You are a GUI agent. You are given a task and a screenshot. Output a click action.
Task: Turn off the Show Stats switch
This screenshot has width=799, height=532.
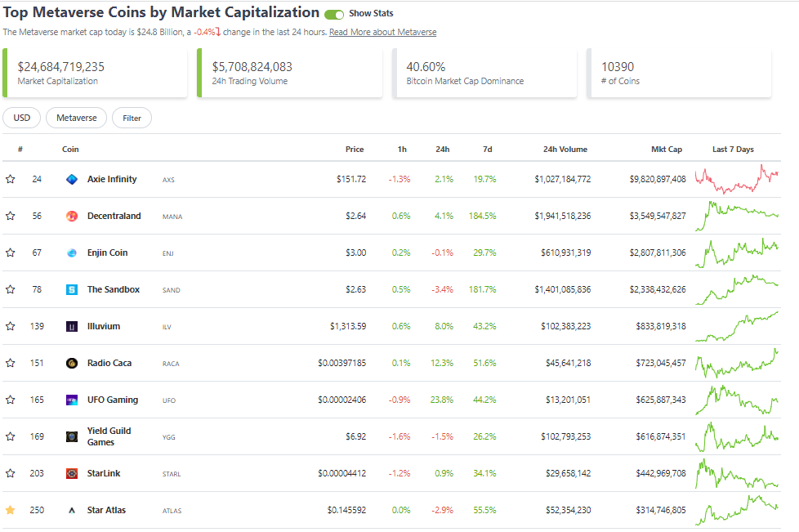334,14
